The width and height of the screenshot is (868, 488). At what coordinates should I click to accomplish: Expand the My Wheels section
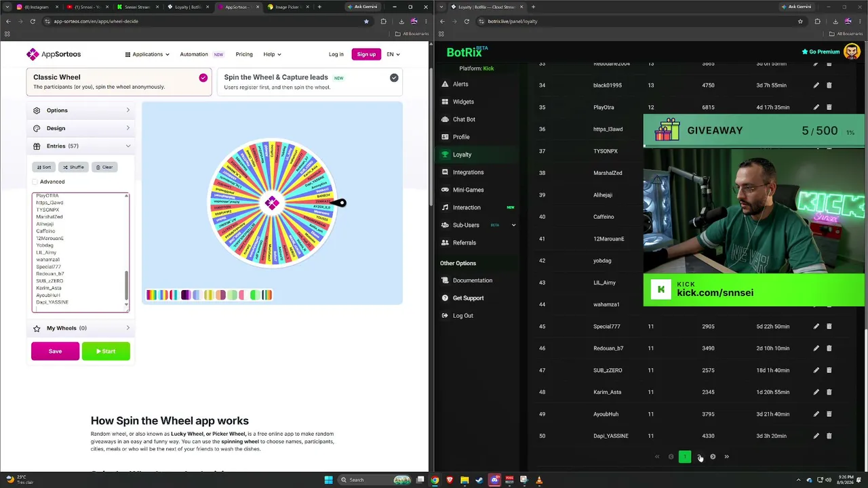[81, 328]
